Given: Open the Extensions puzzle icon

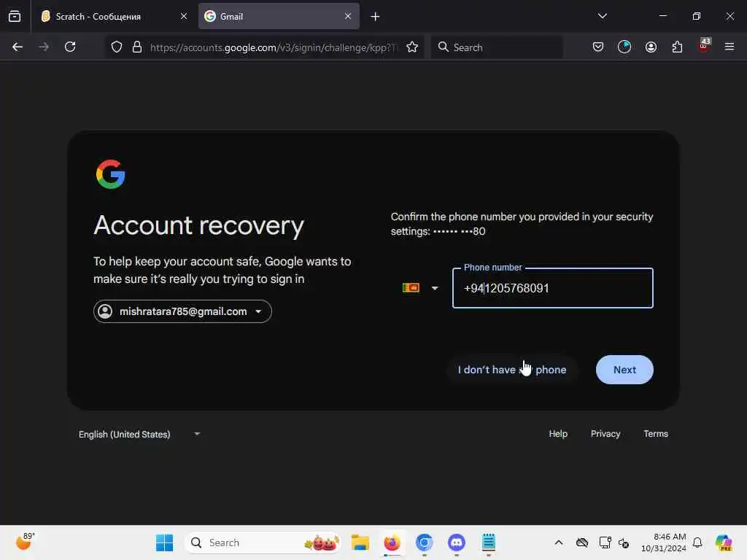Looking at the screenshot, I should coord(677,47).
